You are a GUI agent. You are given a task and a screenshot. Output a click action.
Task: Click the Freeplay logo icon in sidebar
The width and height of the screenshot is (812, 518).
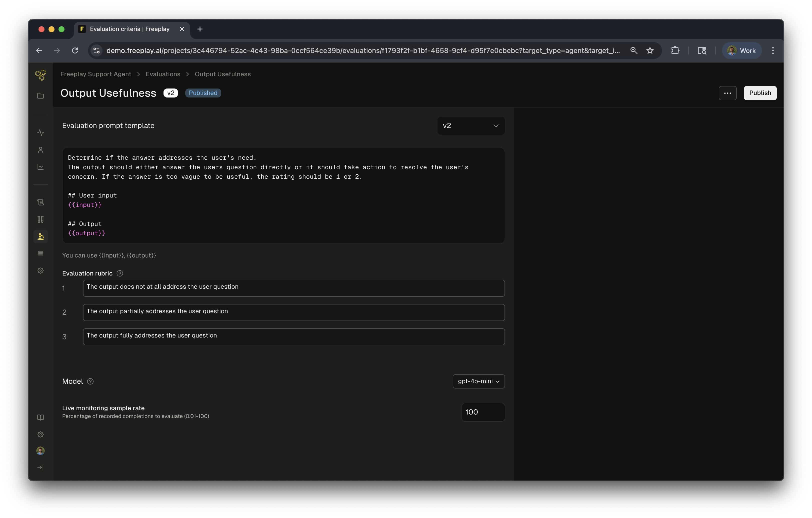(40, 75)
